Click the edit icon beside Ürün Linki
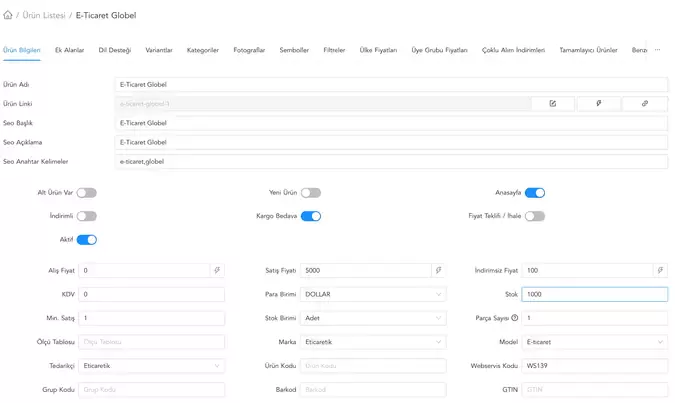Image resolution: width=675 pixels, height=403 pixels. point(553,103)
